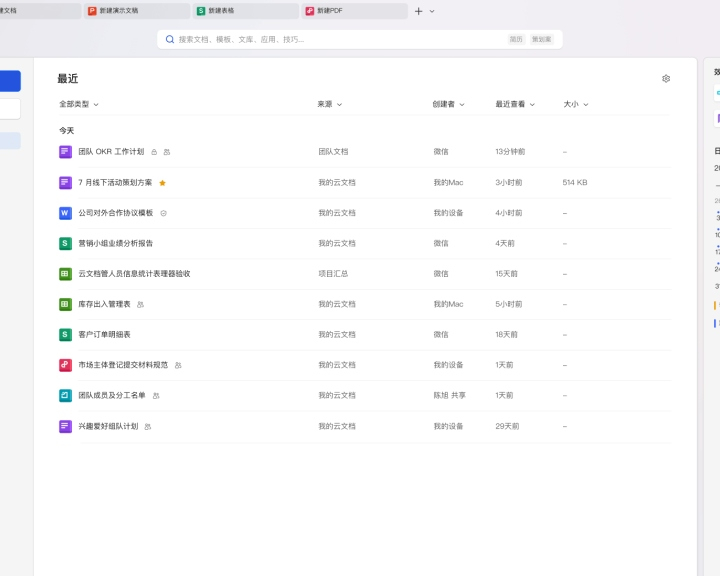Click the purple doc icon for 团队 OKR 工作计划

[65, 152]
